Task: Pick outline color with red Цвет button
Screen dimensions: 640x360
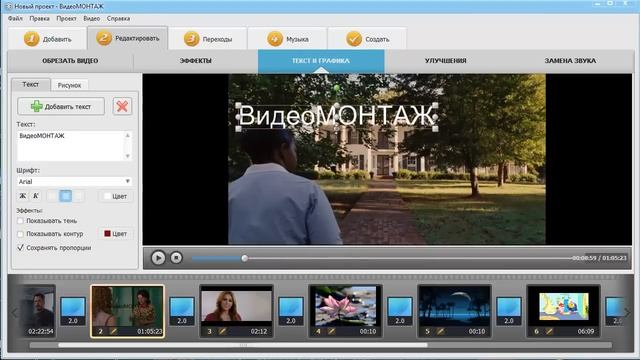Action: click(116, 234)
